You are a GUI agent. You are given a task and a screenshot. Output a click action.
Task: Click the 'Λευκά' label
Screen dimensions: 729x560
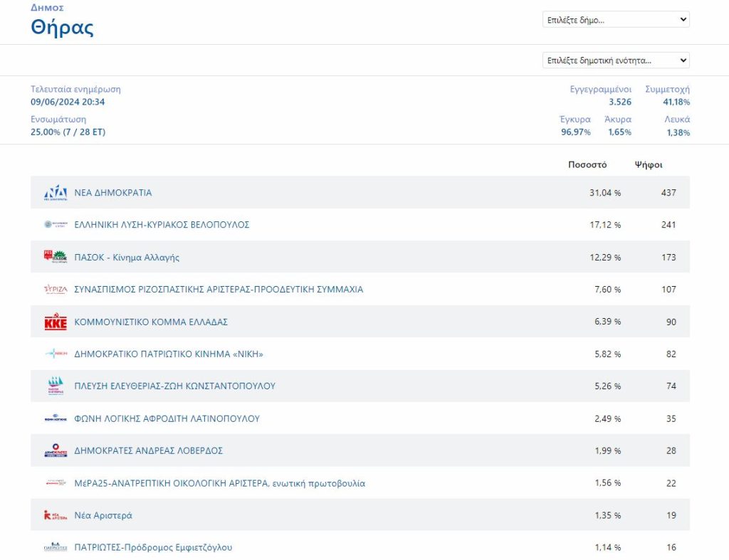(x=678, y=120)
